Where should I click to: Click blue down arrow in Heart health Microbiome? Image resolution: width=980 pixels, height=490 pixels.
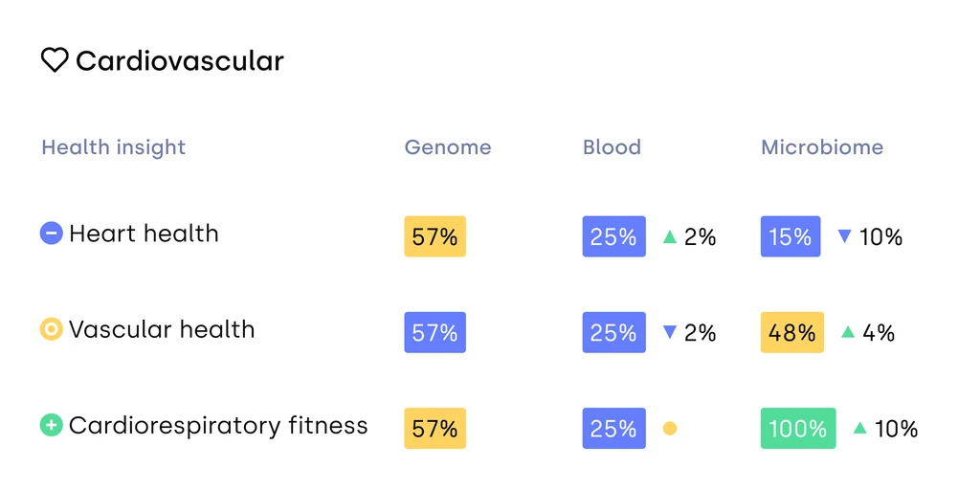(x=844, y=236)
